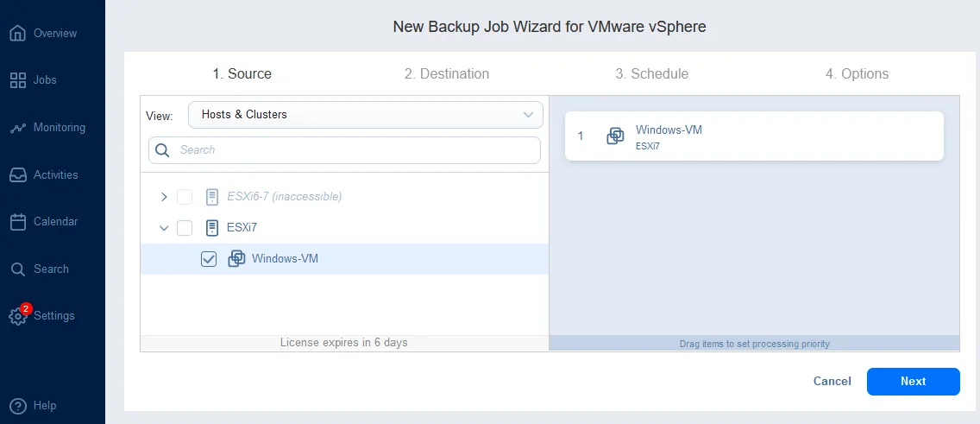Click the Help question mark icon
This screenshot has height=424, width=980.
[x=17, y=406]
